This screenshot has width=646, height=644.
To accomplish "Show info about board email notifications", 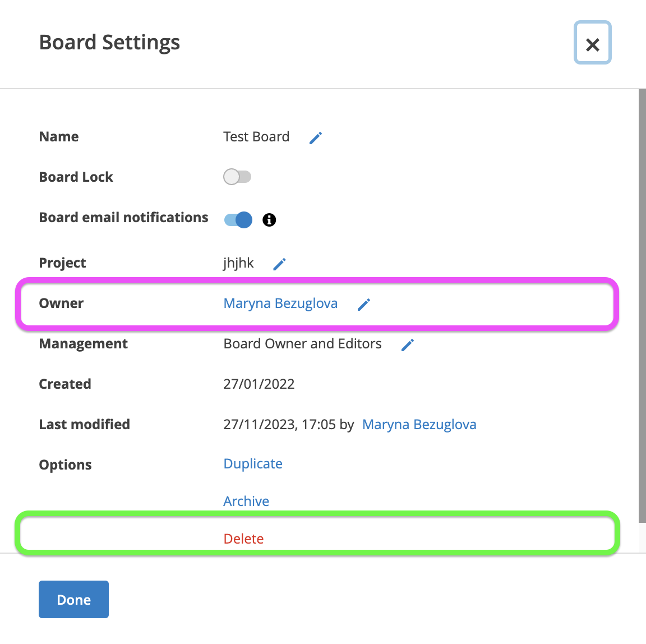I will click(x=269, y=220).
